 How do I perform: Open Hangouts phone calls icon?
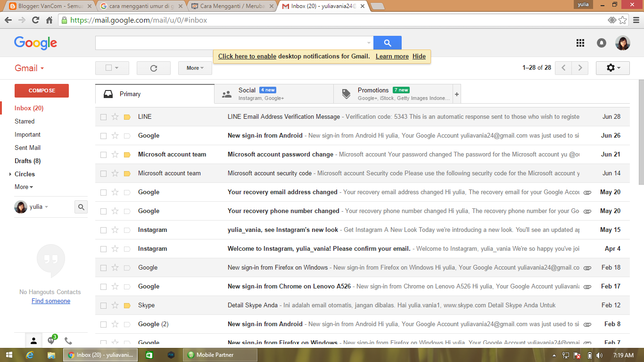tap(68, 341)
